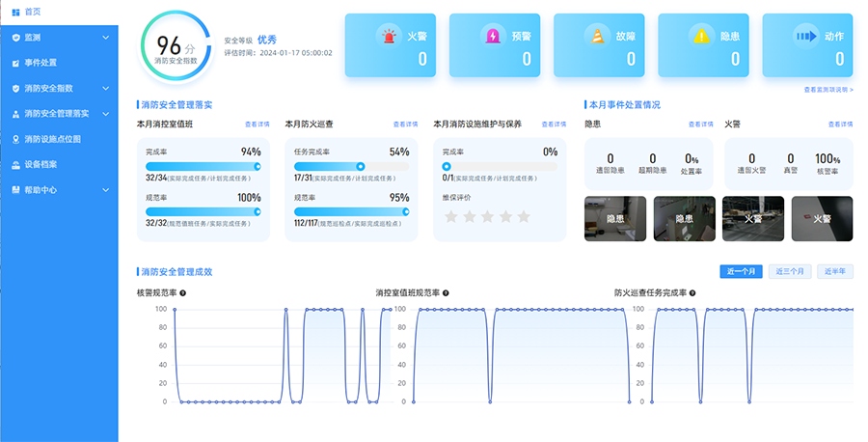Open the 事件处置 menu item
The width and height of the screenshot is (868, 442).
[x=40, y=63]
